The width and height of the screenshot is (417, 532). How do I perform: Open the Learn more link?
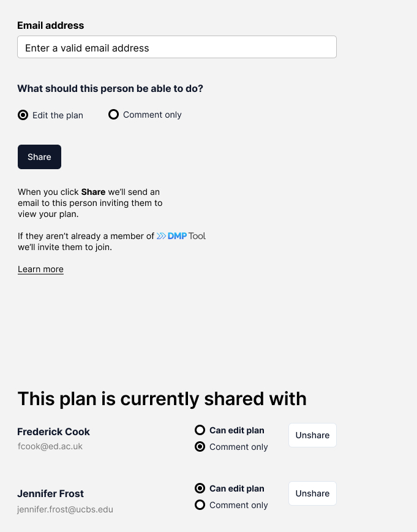click(40, 269)
